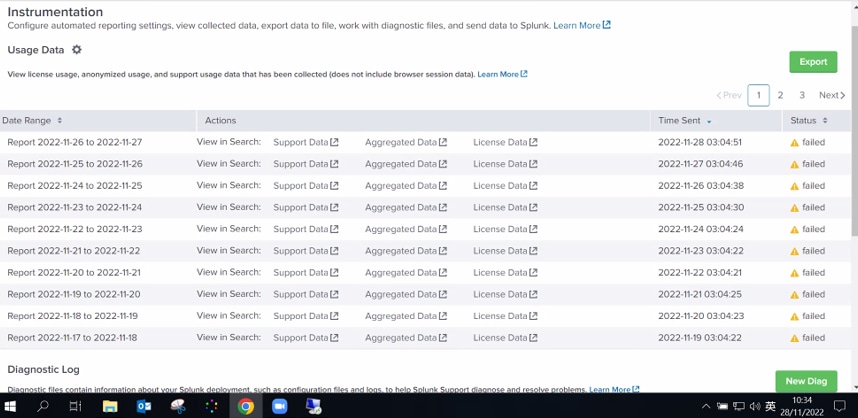
Task: Open License Data for 2022-11-20 to 2022-11-21 report
Action: tap(505, 272)
